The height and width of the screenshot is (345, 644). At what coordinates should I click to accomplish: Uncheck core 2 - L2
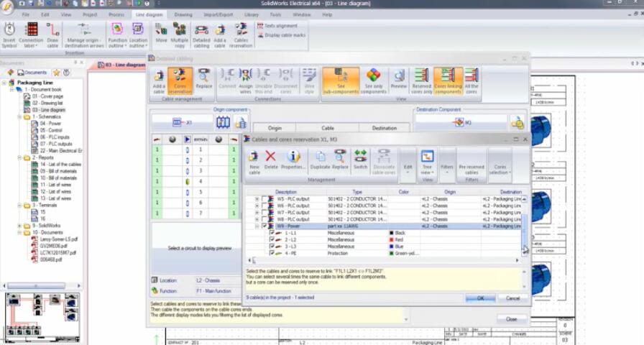click(x=272, y=240)
